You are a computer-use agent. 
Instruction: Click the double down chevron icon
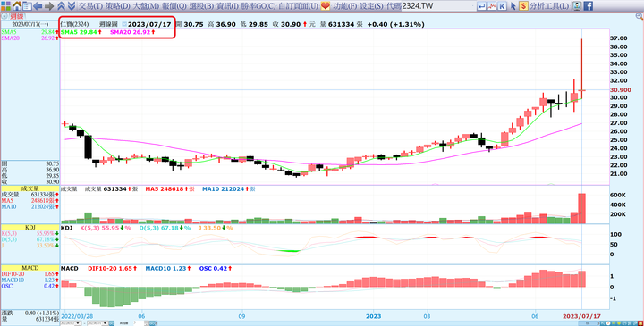[71, 5]
